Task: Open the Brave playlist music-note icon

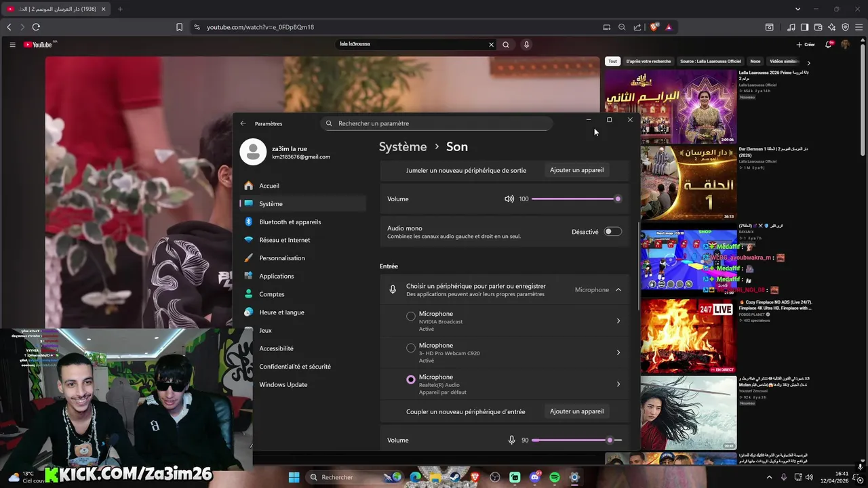Action: 791,27
